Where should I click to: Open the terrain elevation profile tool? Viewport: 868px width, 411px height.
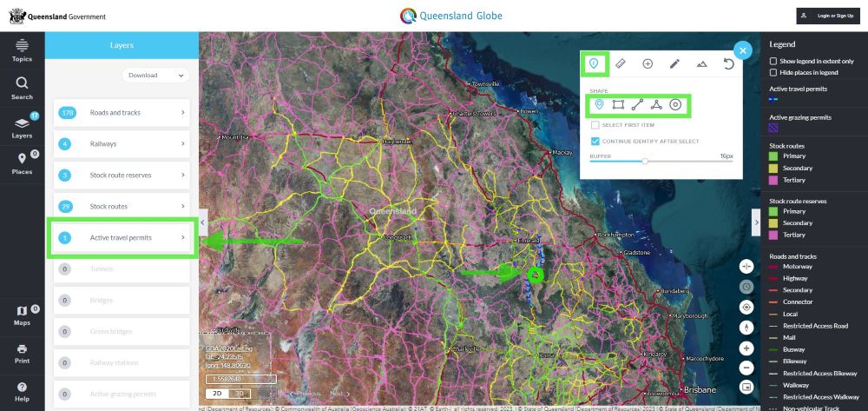tap(701, 63)
